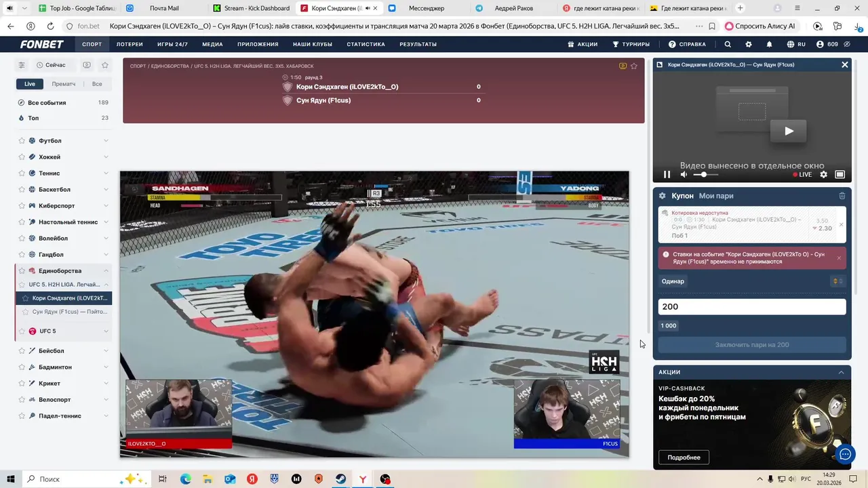Toggle the Сейчас time filter

point(51,65)
